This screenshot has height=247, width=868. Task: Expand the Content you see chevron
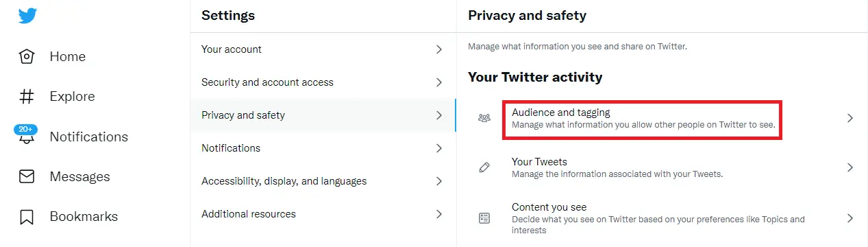click(x=850, y=218)
